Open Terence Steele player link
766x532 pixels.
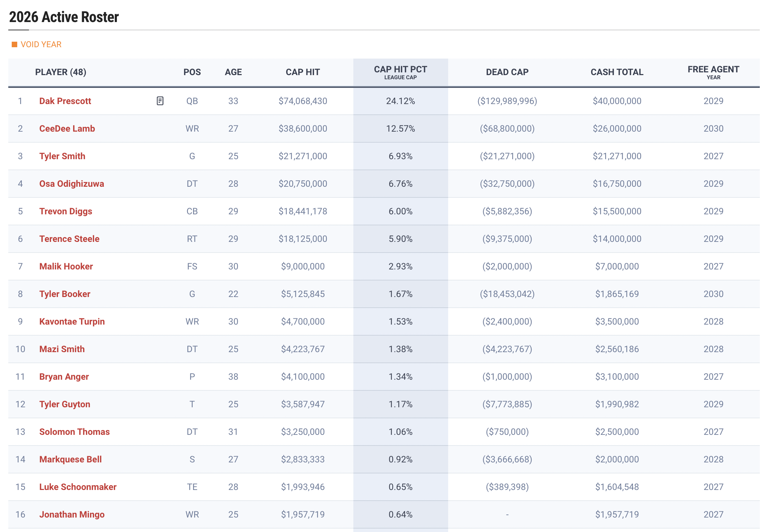69,239
